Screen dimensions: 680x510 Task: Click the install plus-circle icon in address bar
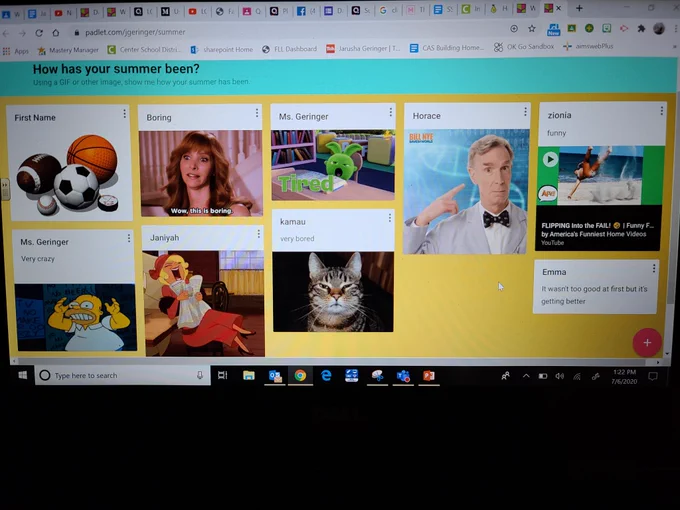coord(514,29)
